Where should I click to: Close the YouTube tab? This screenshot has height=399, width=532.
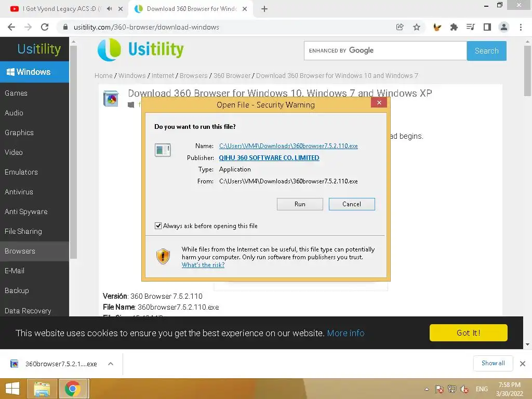point(121,9)
